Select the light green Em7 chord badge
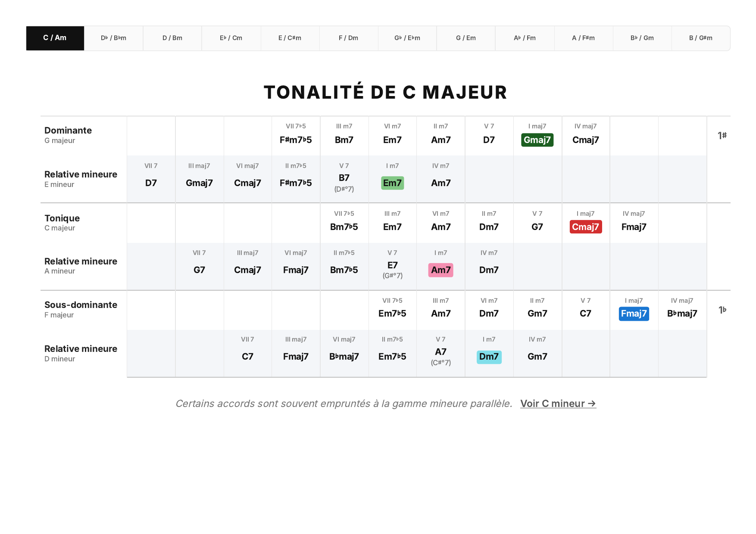The image size is (756, 534). pyautogui.click(x=392, y=183)
